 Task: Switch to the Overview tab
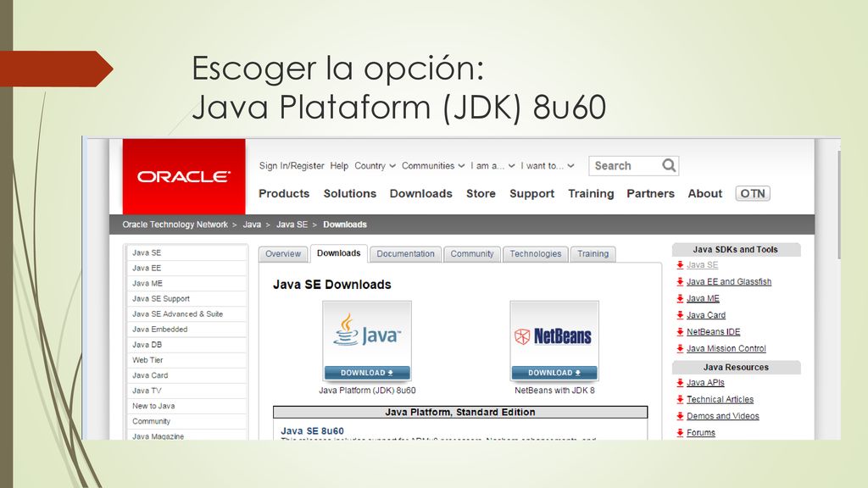(283, 253)
